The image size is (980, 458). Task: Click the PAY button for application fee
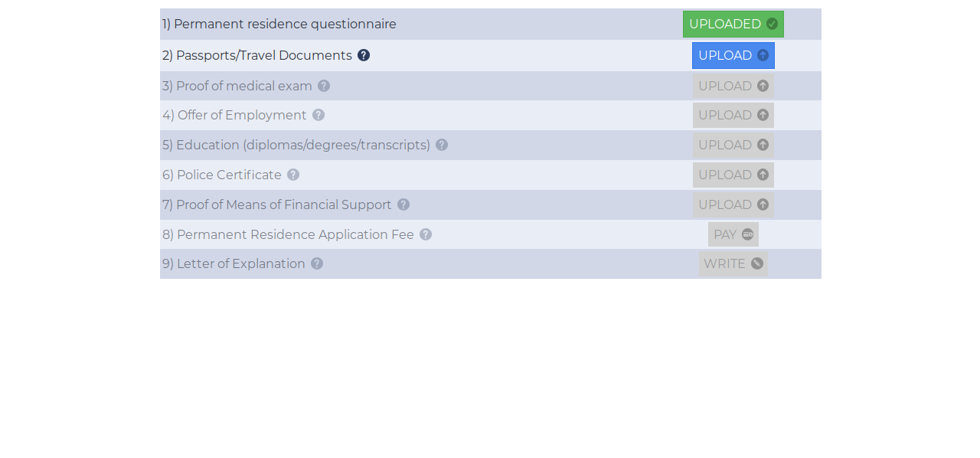[733, 234]
